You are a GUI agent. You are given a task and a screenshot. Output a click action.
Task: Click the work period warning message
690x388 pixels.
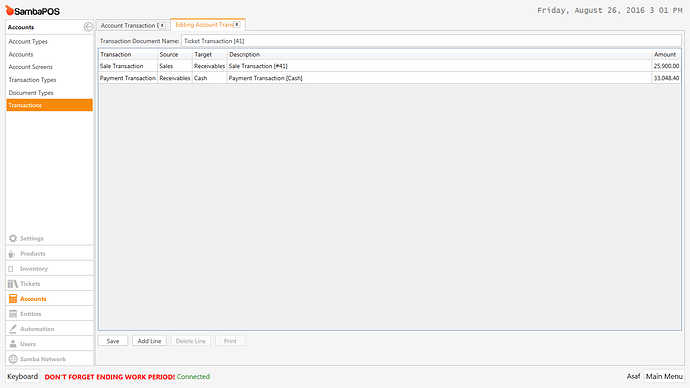coord(110,377)
